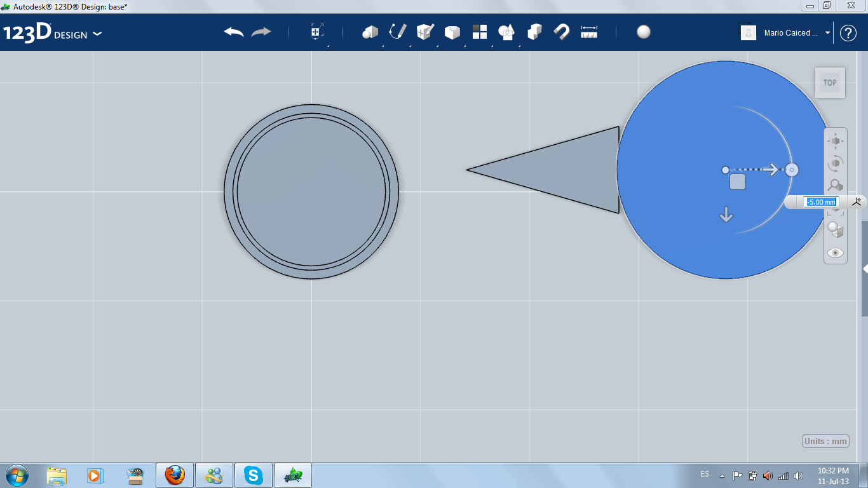Undo the last action
The height and width of the screenshot is (488, 868).
point(234,32)
